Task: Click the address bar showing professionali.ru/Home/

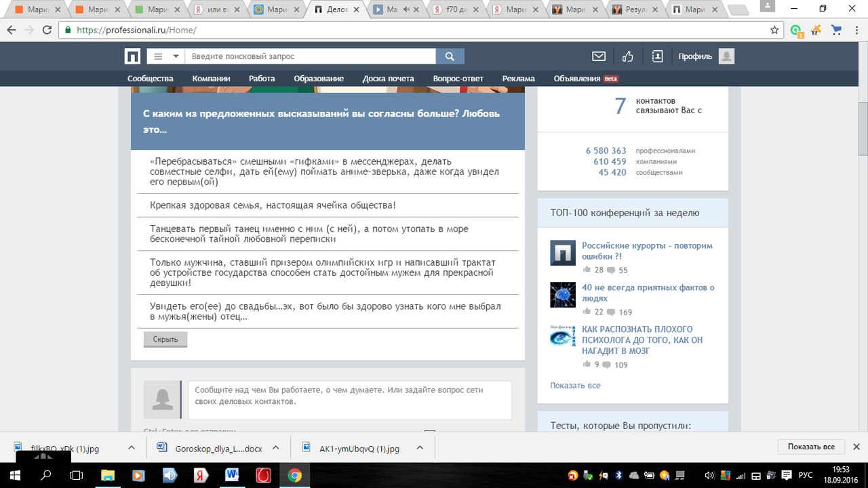Action: pyautogui.click(x=420, y=30)
